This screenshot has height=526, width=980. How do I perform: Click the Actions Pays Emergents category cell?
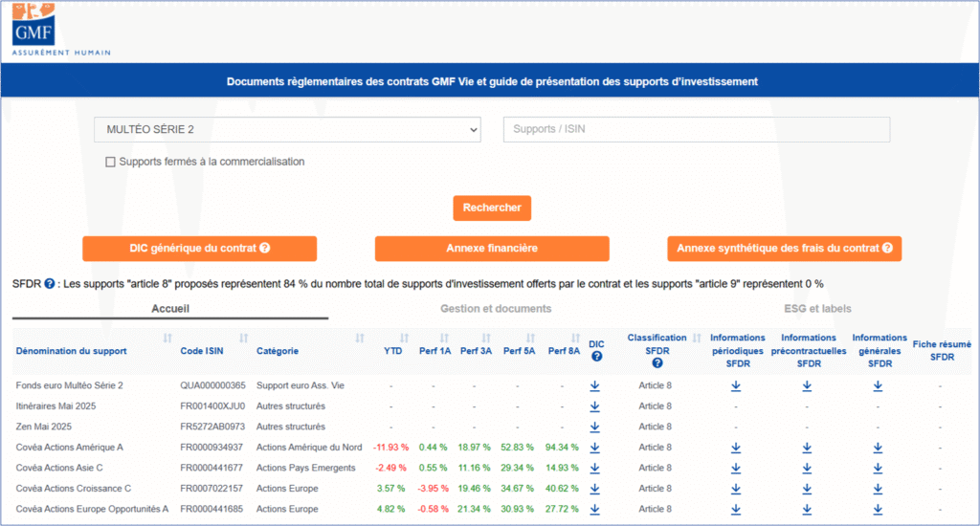click(x=305, y=468)
